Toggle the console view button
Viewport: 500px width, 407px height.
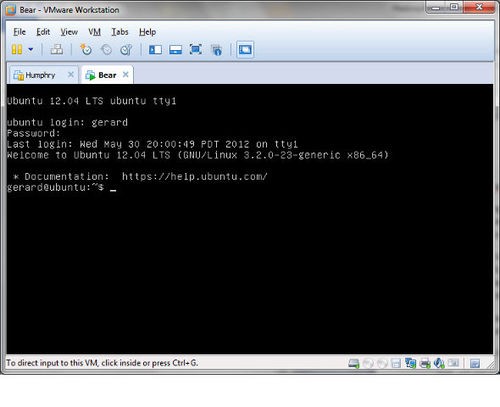[x=245, y=50]
